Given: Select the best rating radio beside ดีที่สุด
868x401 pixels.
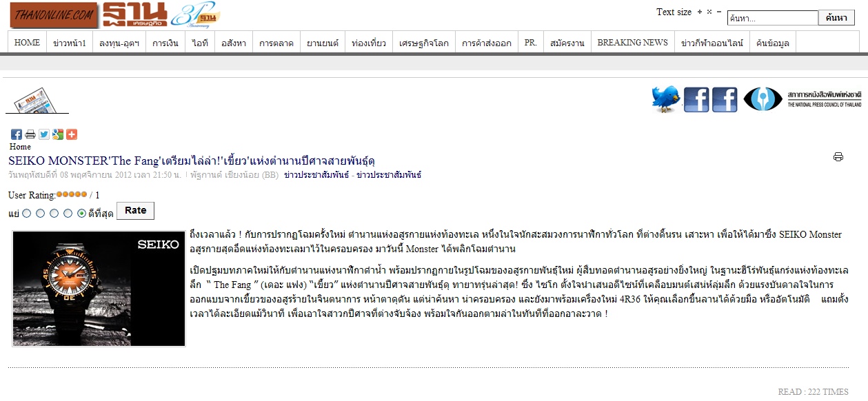Looking at the screenshot, I should pos(82,214).
